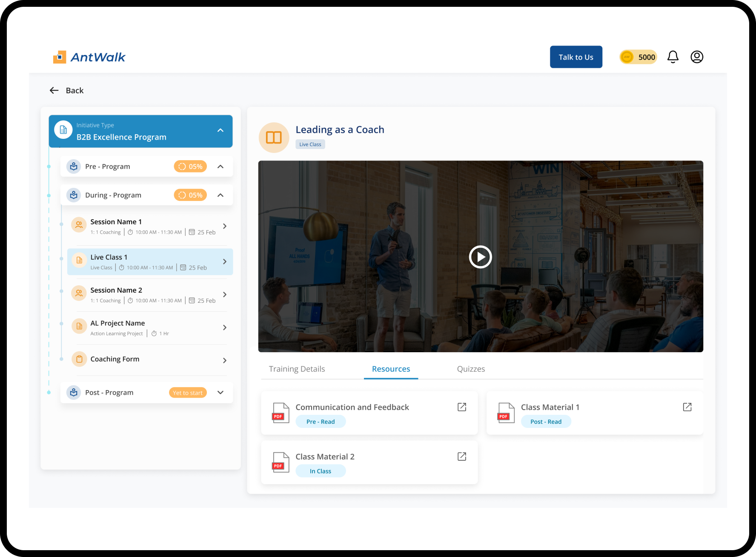This screenshot has height=557, width=756.
Task: Click the Post - Program stage icon
Action: (74, 392)
